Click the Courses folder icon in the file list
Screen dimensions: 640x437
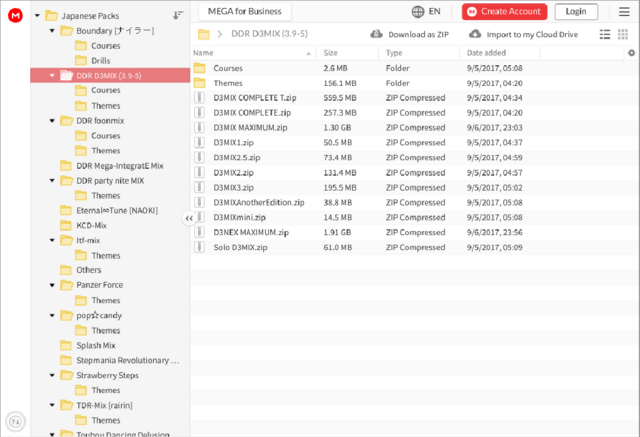click(x=199, y=68)
